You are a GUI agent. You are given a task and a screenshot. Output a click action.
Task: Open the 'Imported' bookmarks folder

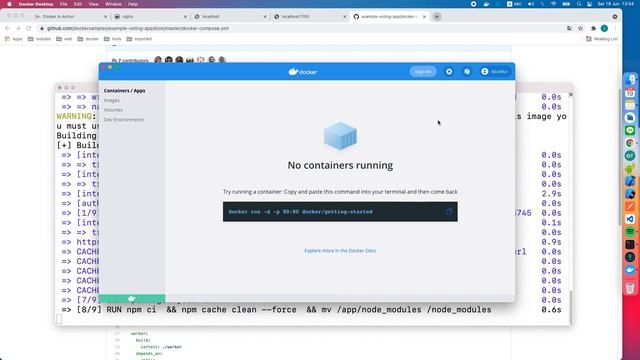(139, 39)
